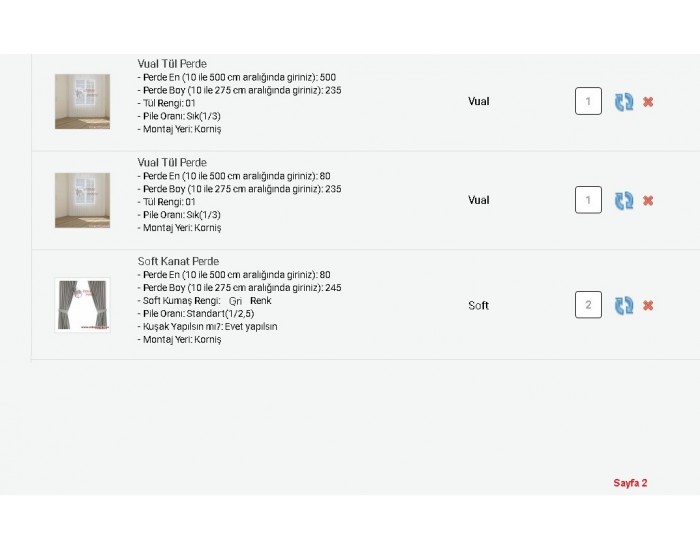700x550 pixels.
Task: Open the first Vual Tül Perde title link
Action: pyautogui.click(x=172, y=64)
